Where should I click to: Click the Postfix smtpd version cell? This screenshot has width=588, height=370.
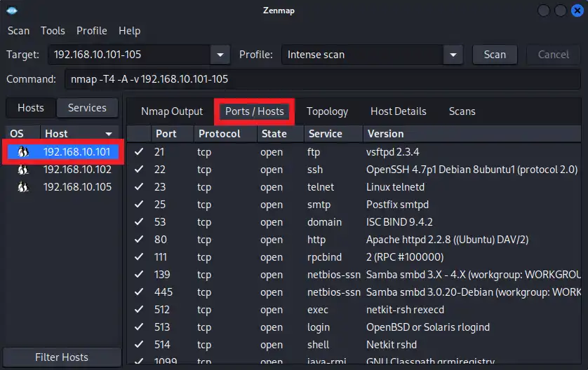pyautogui.click(x=398, y=205)
